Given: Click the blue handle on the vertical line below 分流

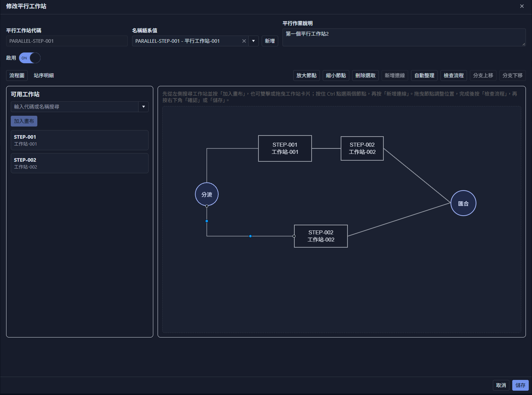Looking at the screenshot, I should 207,221.
